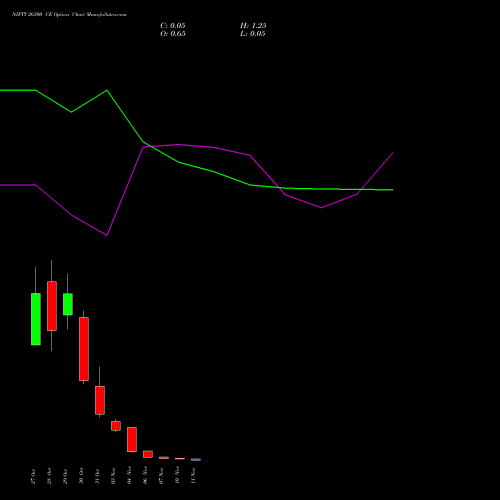
Task: Click the high value "H: 1.25"
Action: tap(253, 26)
